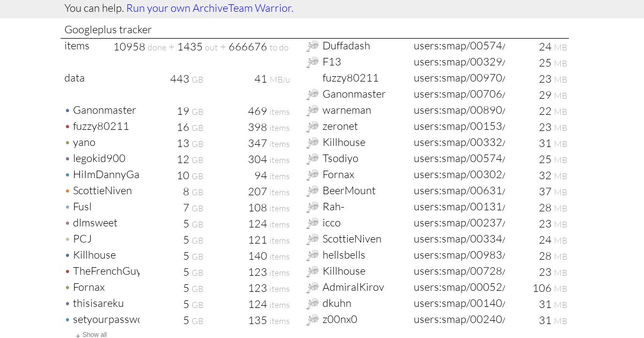Click the warrior icon next to BeerMount
644x338 pixels.
313,192
